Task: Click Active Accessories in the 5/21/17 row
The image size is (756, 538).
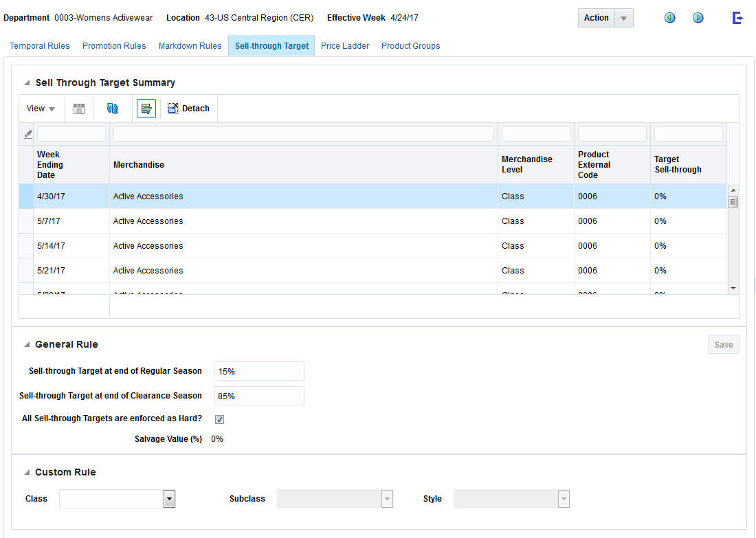Action: tap(148, 271)
